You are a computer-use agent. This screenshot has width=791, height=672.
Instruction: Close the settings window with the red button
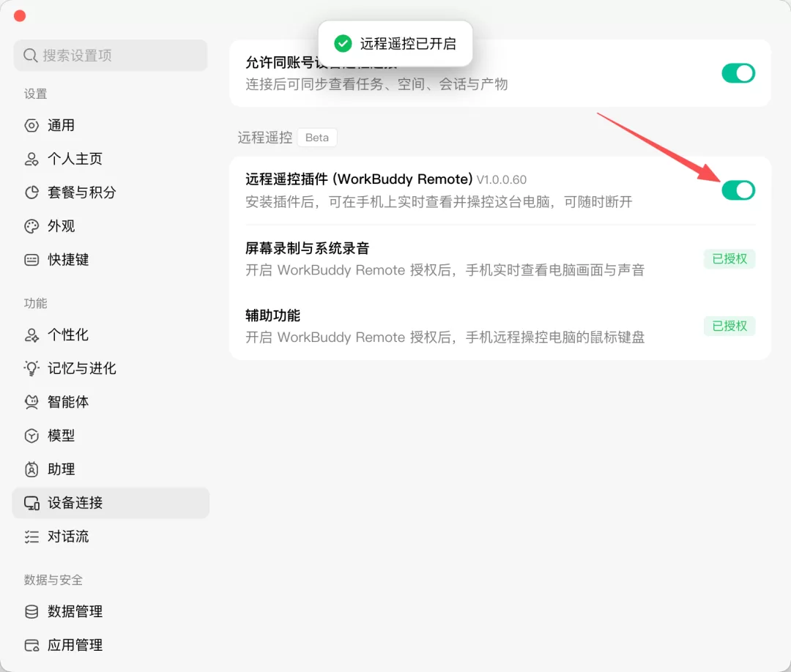[20, 16]
